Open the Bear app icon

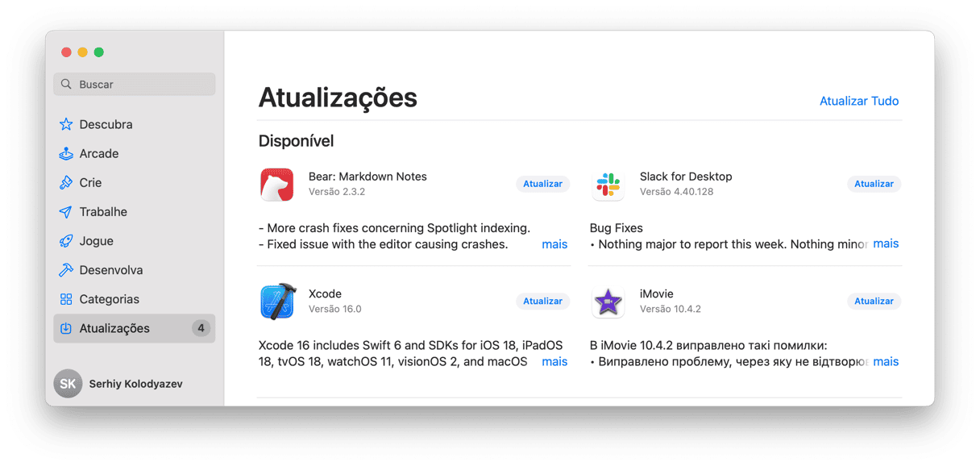tap(276, 185)
